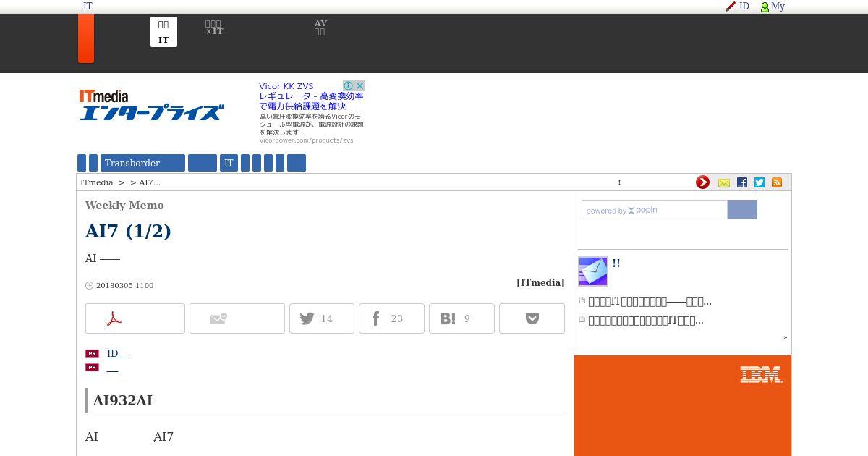Click the ITmedia Enterprise logo
The height and width of the screenshot is (456, 868).
click(x=151, y=105)
